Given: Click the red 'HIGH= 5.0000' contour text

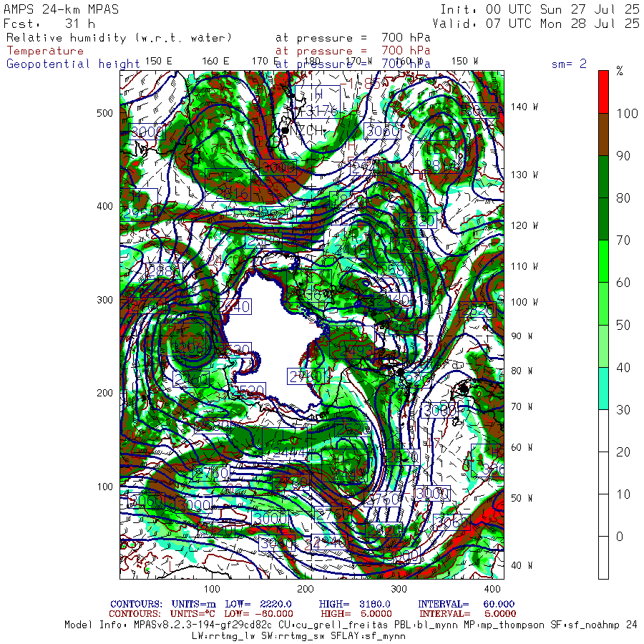Looking at the screenshot, I should click(x=356, y=614).
